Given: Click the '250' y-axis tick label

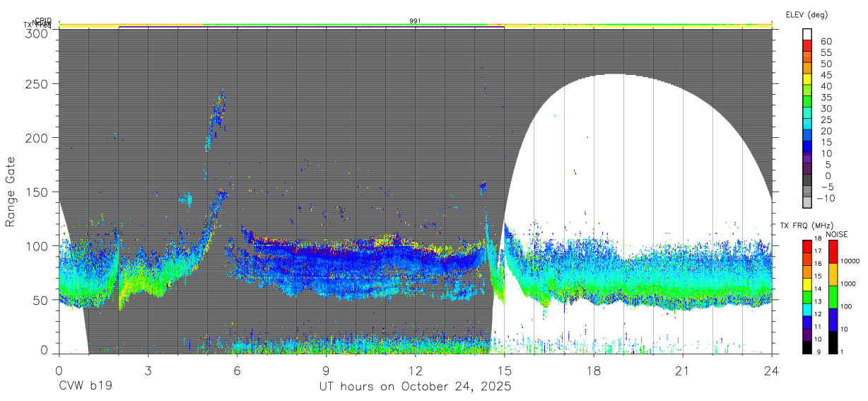Looking at the screenshot, I should click(38, 83).
